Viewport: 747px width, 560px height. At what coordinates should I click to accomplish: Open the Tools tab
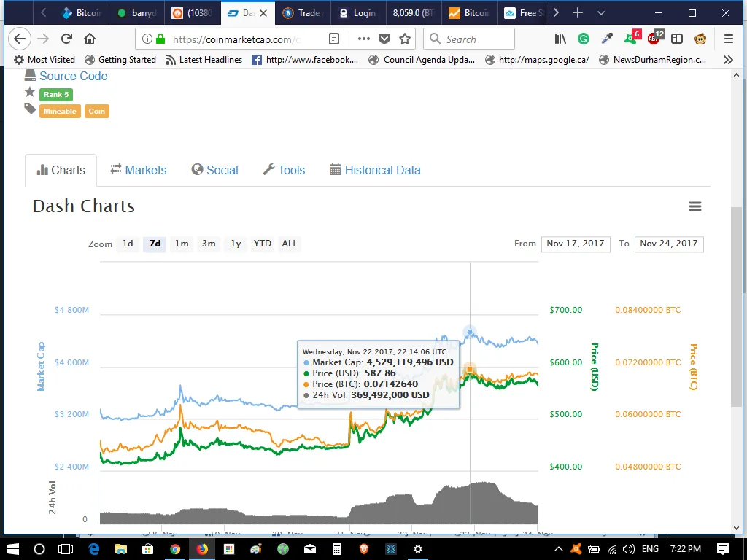click(x=284, y=170)
